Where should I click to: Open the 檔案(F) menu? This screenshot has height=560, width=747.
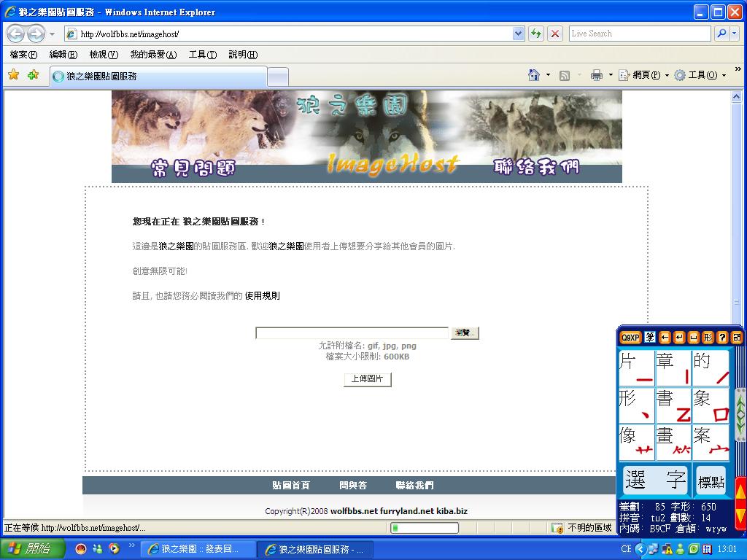[x=23, y=55]
